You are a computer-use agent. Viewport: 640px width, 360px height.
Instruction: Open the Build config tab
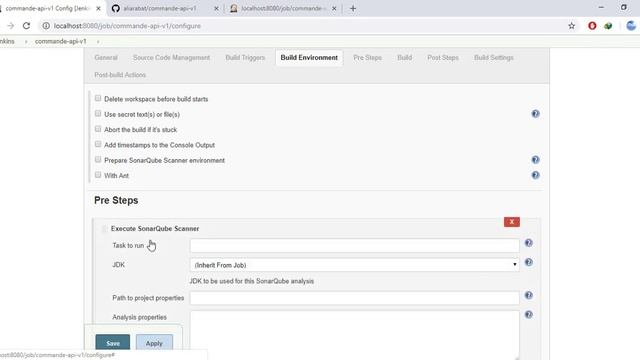coord(404,58)
